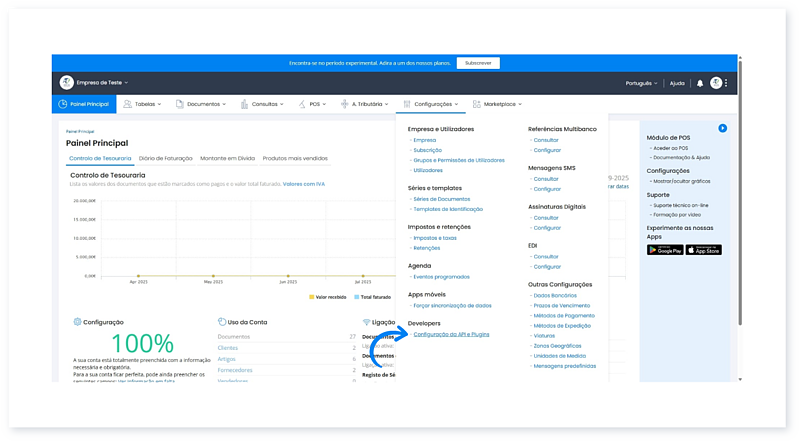Open the Valores com IVA link
This screenshot has width=800, height=442.
(304, 184)
